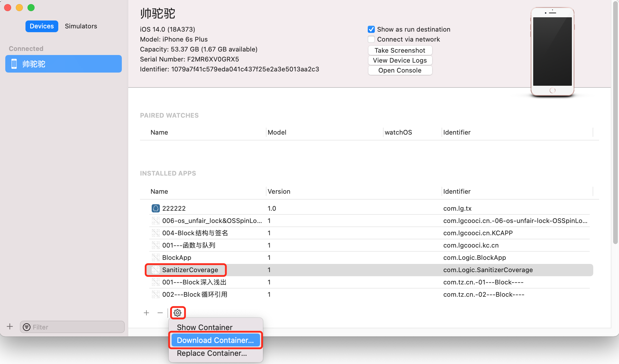Click the Open Console button
619x364 pixels.
click(400, 70)
